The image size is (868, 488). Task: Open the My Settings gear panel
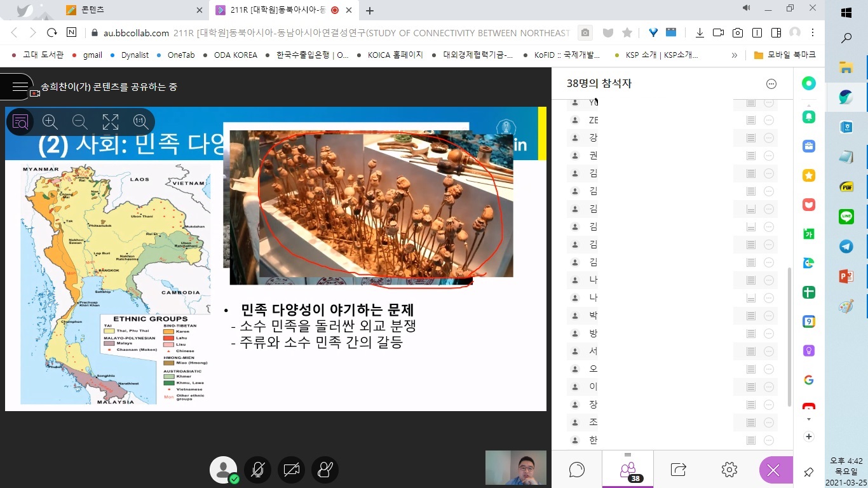pyautogui.click(x=729, y=470)
